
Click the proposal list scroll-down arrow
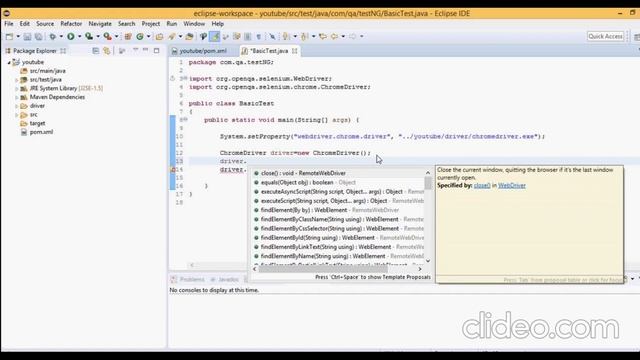pos(428,261)
